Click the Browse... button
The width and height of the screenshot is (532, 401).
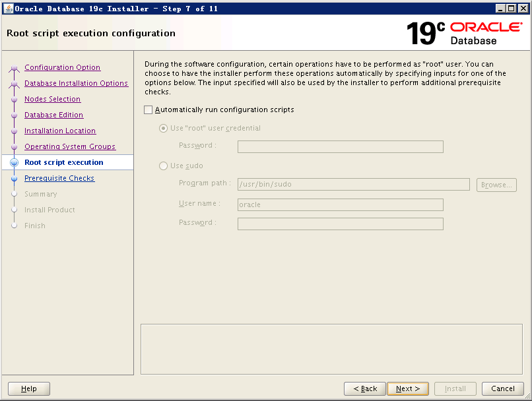pyautogui.click(x=496, y=185)
